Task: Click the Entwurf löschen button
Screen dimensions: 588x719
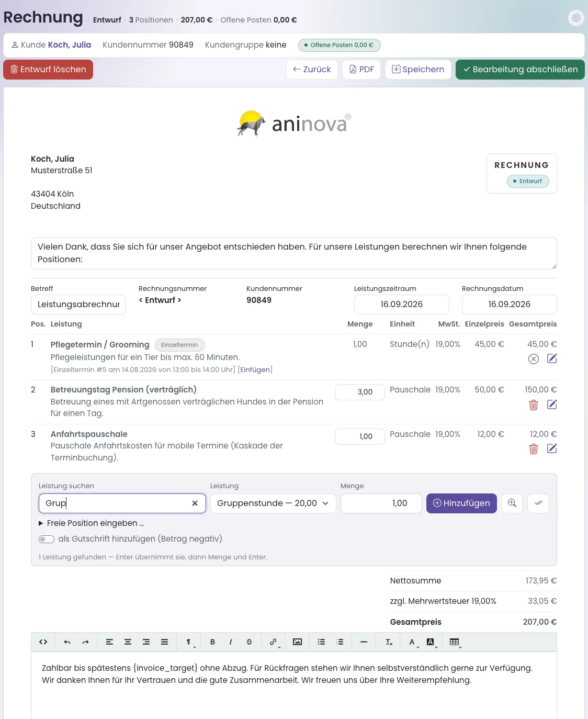Action: tap(48, 70)
